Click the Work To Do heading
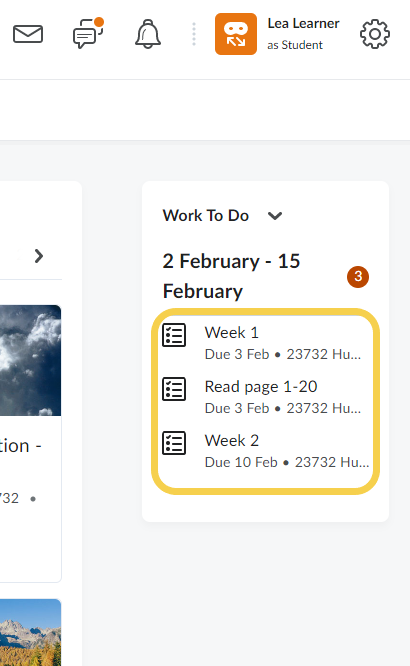This screenshot has height=666, width=410. [206, 216]
